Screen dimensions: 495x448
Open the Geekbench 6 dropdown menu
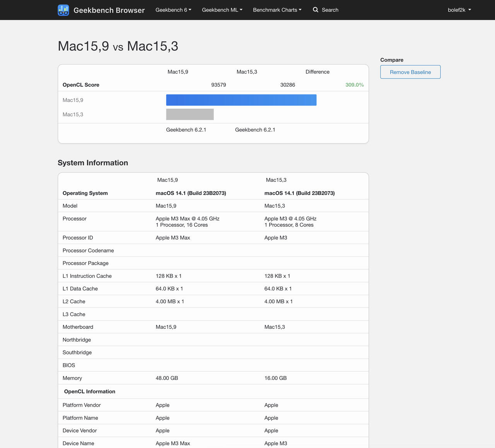tap(173, 10)
